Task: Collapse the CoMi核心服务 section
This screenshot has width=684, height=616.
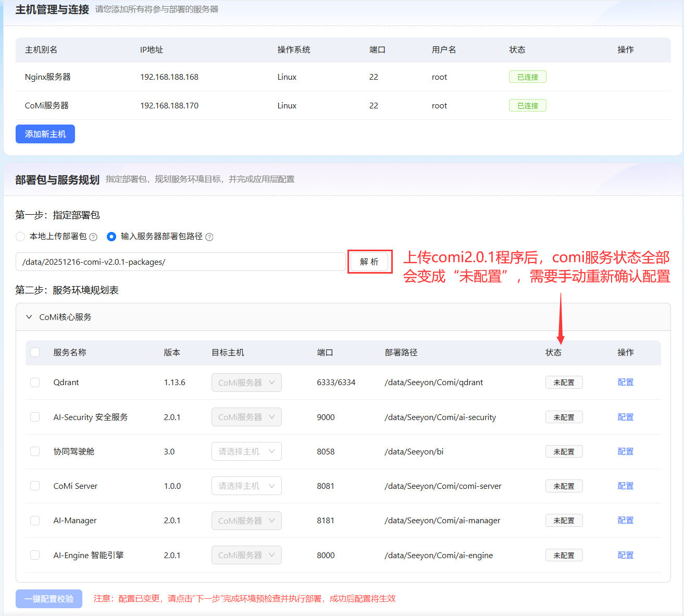Action: click(x=29, y=317)
